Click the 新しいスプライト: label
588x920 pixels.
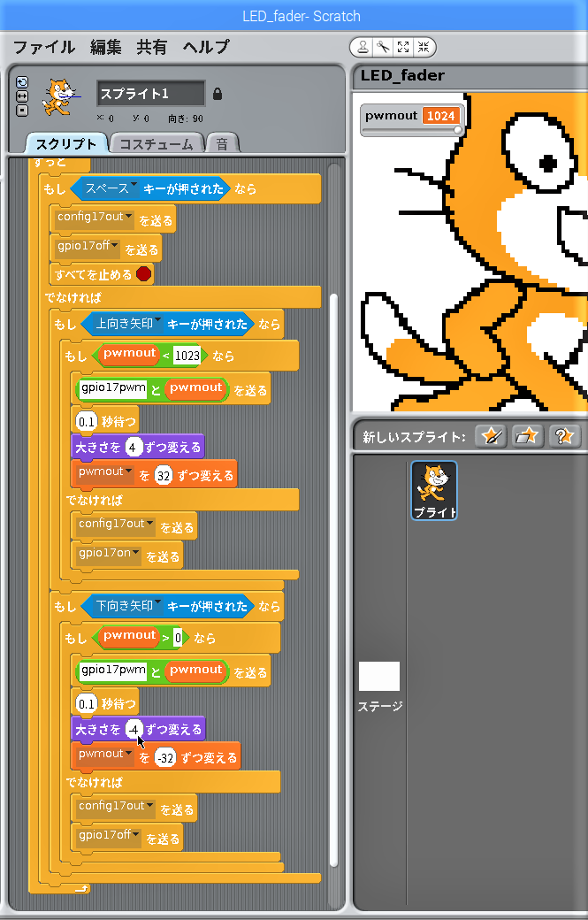coord(413,436)
